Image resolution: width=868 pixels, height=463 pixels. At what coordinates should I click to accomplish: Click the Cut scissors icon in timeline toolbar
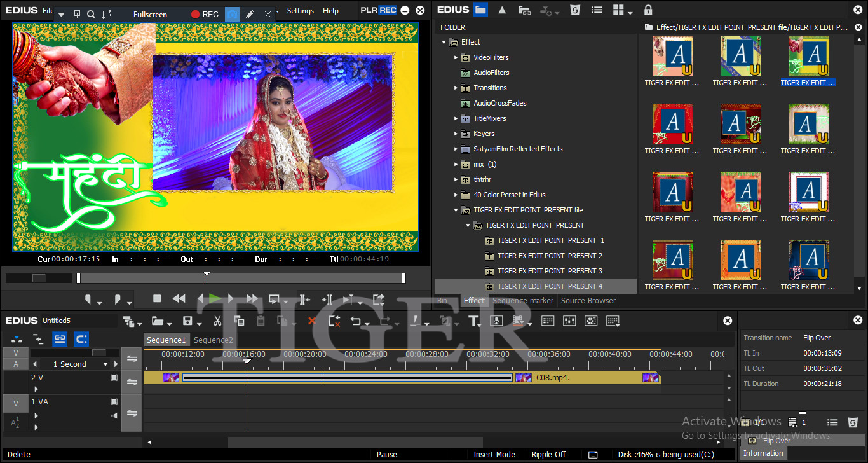pos(217,321)
